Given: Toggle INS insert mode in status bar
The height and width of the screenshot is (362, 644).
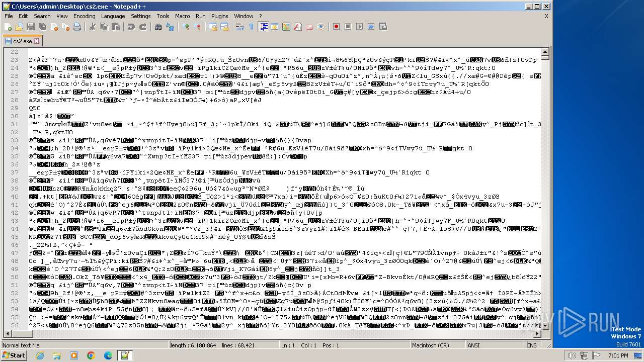Looking at the screenshot, I should 532,345.
